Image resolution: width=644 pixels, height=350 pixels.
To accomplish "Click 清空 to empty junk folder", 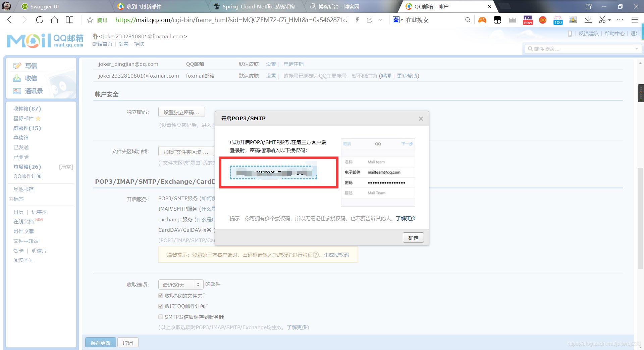I will (x=66, y=167).
